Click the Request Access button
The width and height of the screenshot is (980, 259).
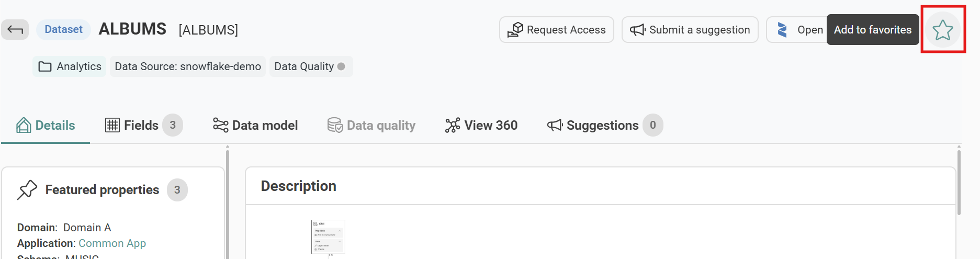[x=556, y=30]
